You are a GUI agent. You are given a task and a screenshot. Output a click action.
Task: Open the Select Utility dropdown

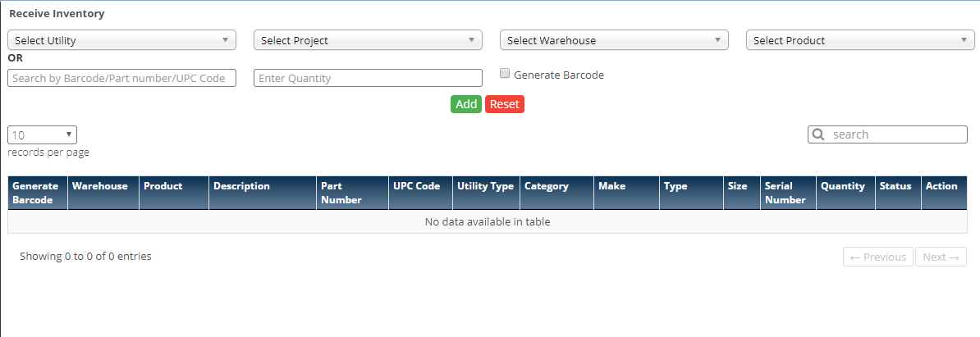pyautogui.click(x=121, y=40)
